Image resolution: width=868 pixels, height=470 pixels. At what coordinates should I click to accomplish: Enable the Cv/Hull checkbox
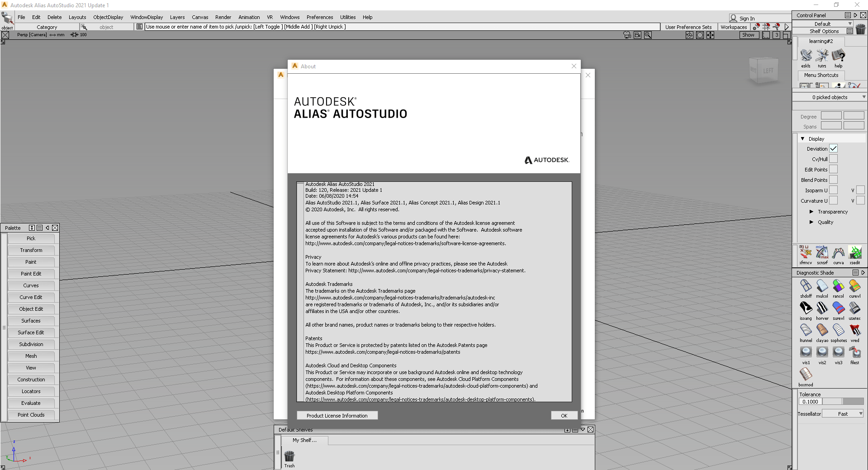tap(833, 159)
